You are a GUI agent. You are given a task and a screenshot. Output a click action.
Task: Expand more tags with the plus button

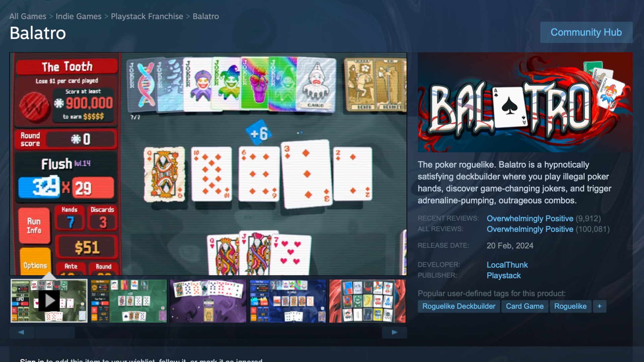click(599, 306)
